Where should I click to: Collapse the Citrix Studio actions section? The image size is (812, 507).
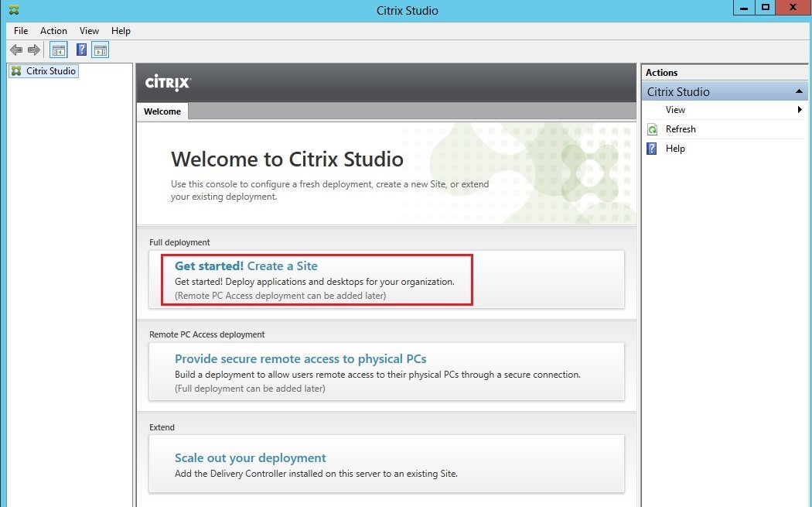[799, 91]
